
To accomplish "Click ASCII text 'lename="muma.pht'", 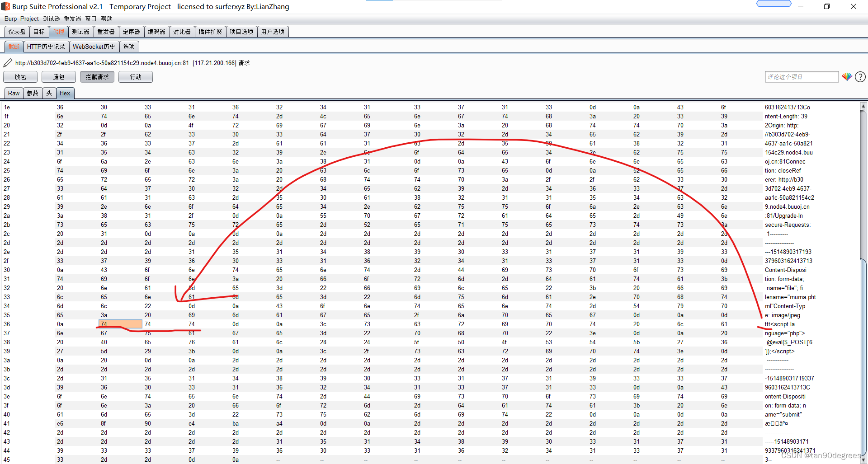I will (x=790, y=297).
